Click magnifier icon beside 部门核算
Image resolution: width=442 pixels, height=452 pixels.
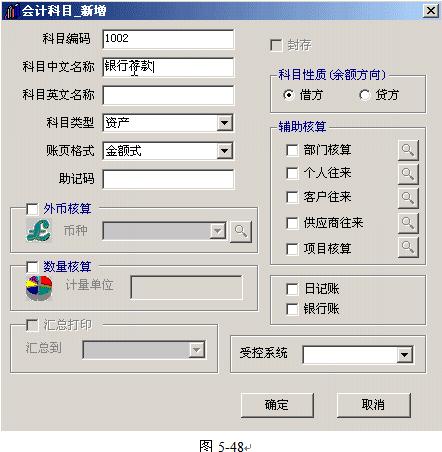click(408, 150)
